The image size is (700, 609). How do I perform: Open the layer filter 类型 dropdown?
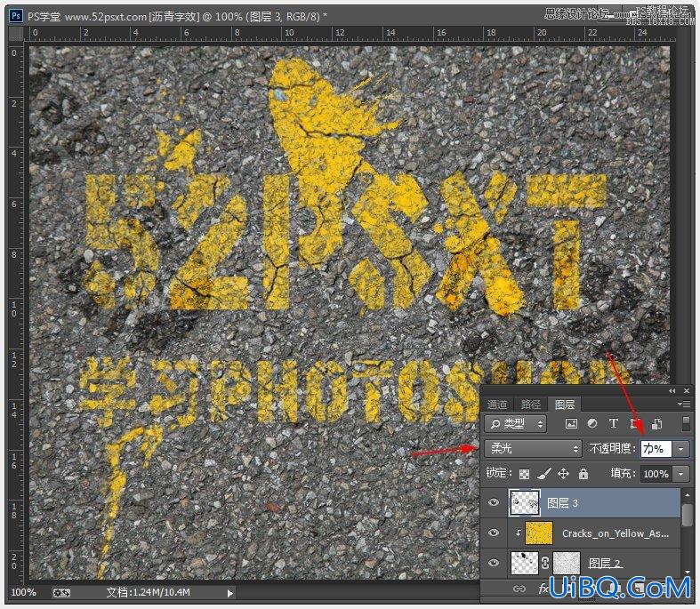tap(516, 423)
